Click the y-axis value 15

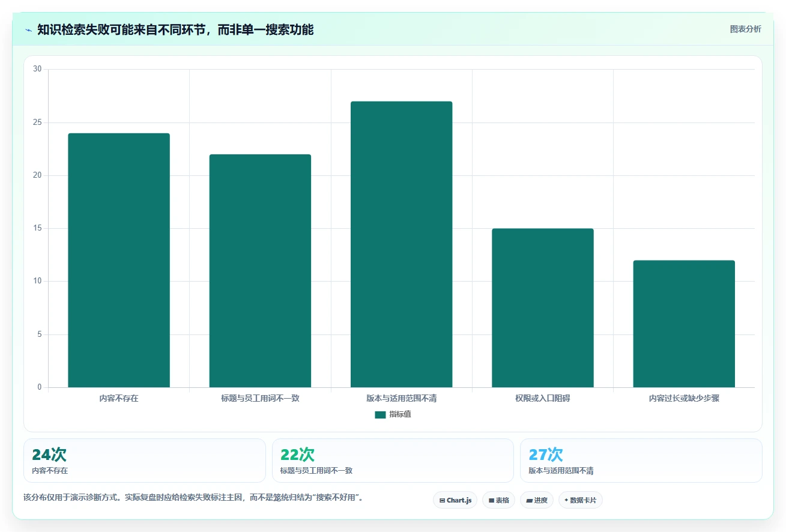[x=37, y=228]
